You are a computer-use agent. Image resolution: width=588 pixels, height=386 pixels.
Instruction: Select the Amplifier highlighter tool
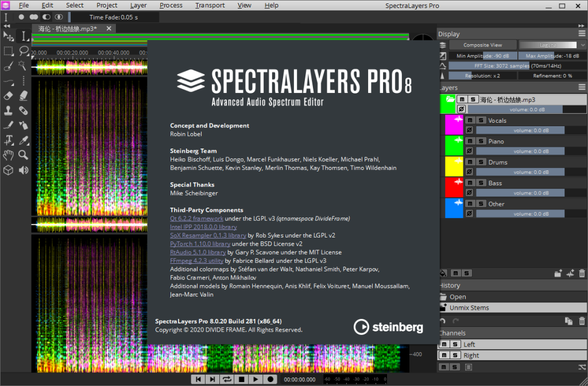click(x=23, y=96)
